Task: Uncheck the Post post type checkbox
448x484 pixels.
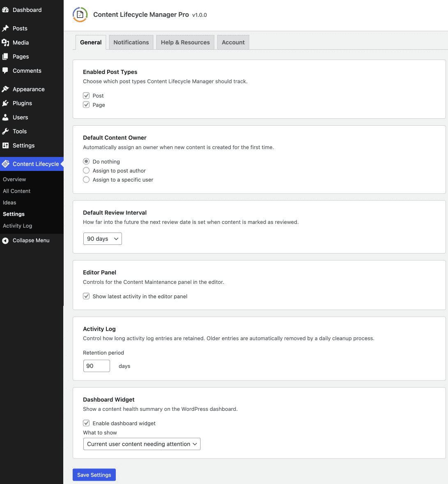Action: pyautogui.click(x=86, y=96)
